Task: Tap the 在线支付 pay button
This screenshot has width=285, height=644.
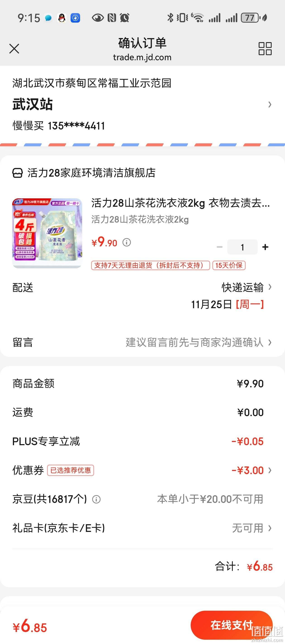Action: coord(232,625)
